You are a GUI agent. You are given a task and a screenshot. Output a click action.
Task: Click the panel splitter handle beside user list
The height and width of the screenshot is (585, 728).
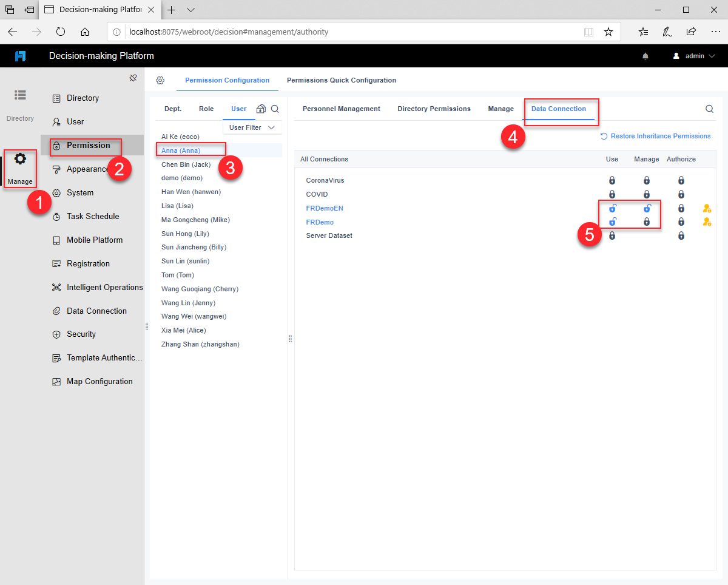click(290, 338)
